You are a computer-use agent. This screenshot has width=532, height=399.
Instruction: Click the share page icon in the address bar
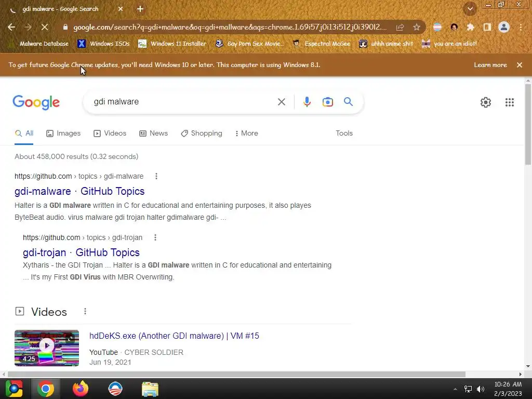click(400, 27)
